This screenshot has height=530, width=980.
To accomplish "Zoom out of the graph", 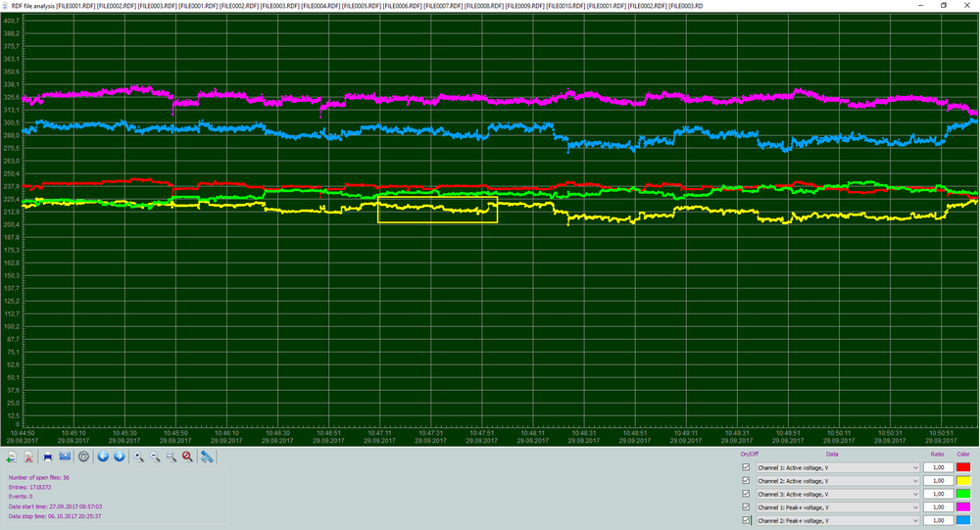I will tap(155, 457).
